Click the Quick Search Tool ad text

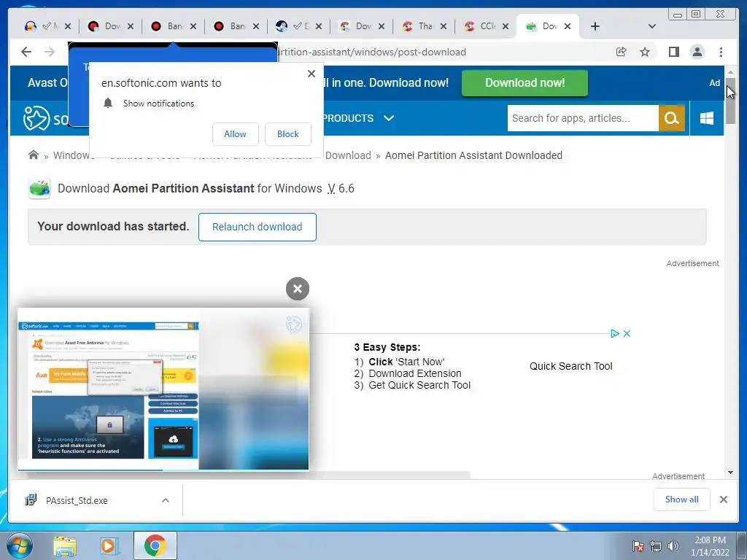pos(570,366)
